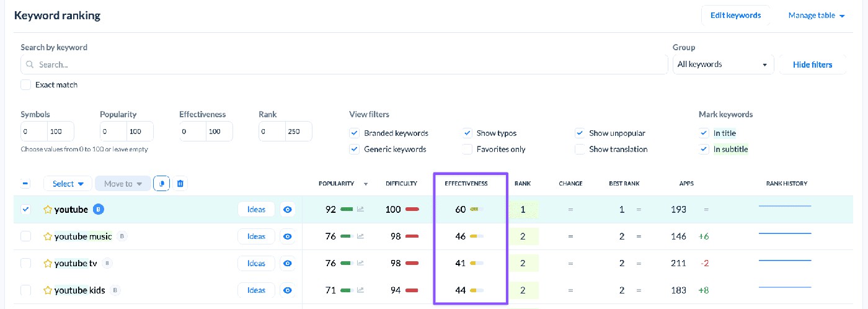Favorite the youtube tv star
Image resolution: width=868 pixels, height=309 pixels.
coord(47,263)
